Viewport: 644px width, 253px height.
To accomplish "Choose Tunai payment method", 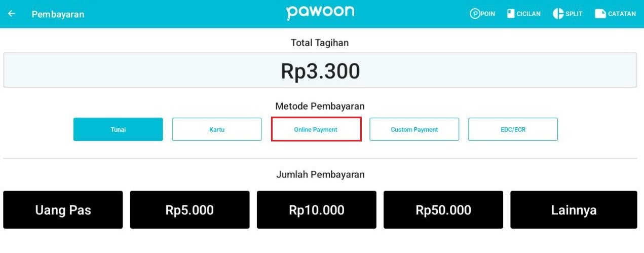I will click(118, 129).
